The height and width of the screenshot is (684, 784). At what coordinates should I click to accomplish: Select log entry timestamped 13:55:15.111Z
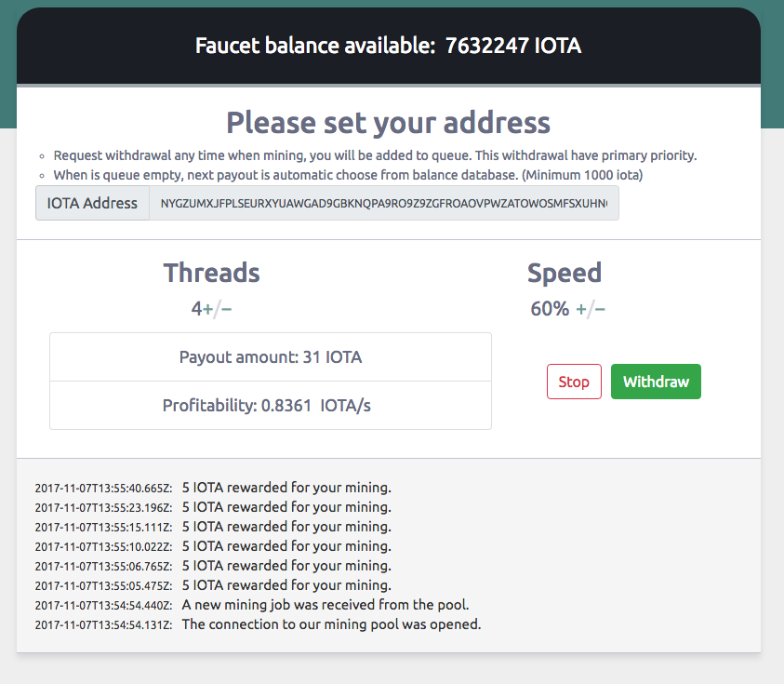[x=213, y=527]
